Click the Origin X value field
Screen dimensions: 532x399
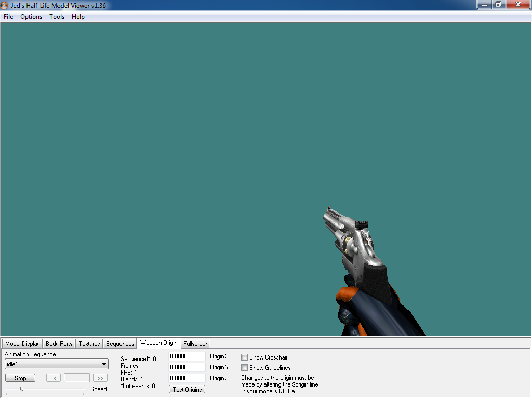pos(187,356)
